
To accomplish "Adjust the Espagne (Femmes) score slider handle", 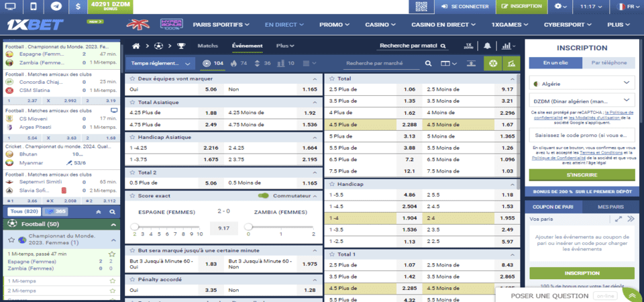I will point(134,226).
